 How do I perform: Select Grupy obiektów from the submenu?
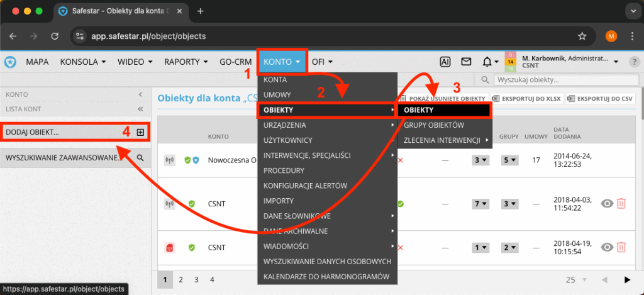(434, 125)
